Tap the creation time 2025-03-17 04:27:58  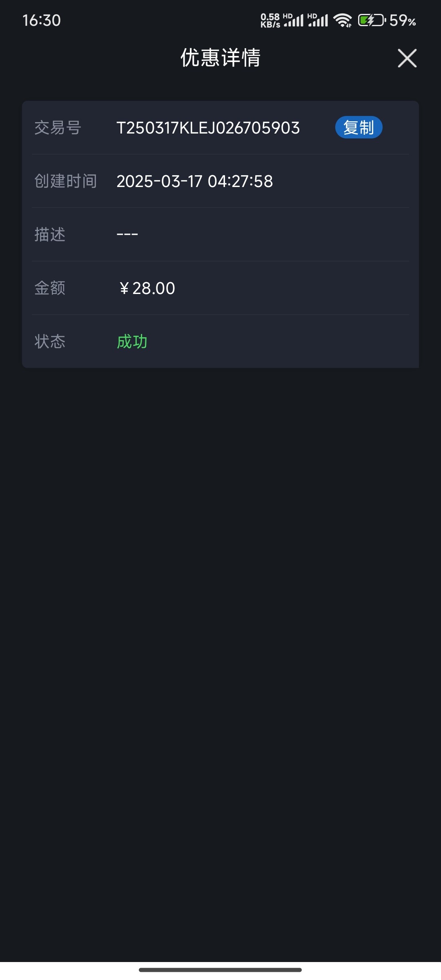point(195,181)
